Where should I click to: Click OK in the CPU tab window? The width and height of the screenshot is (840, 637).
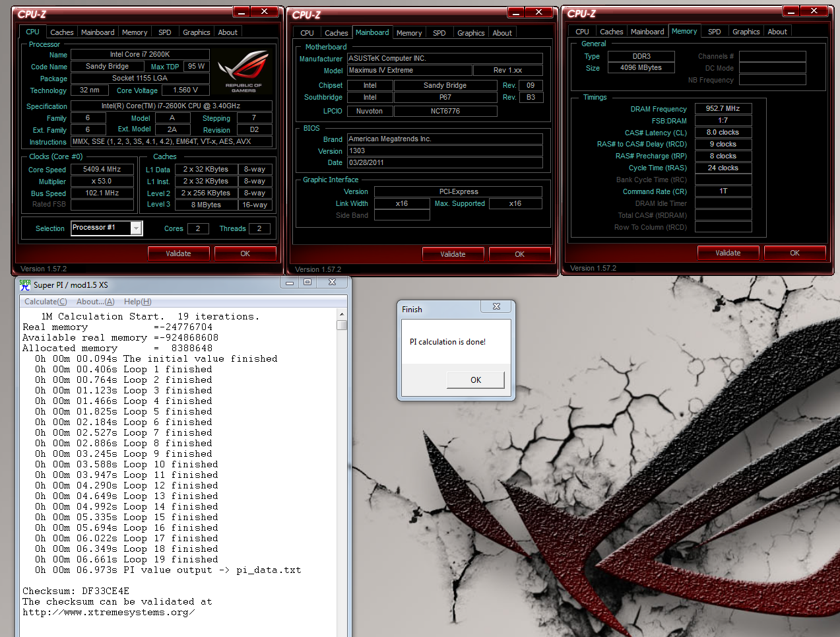pos(245,253)
